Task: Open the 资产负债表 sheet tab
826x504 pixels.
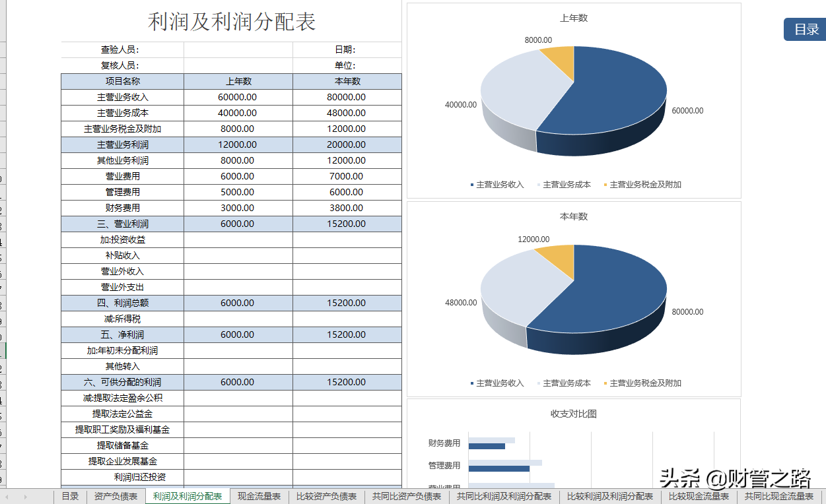Action: point(116,497)
